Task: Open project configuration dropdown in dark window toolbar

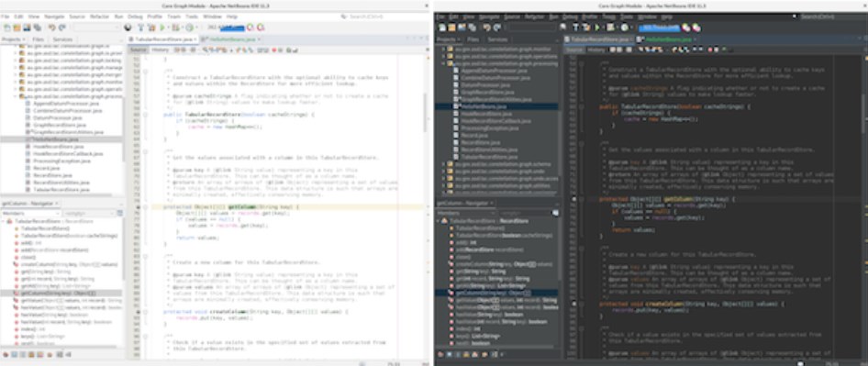Action: [x=532, y=28]
